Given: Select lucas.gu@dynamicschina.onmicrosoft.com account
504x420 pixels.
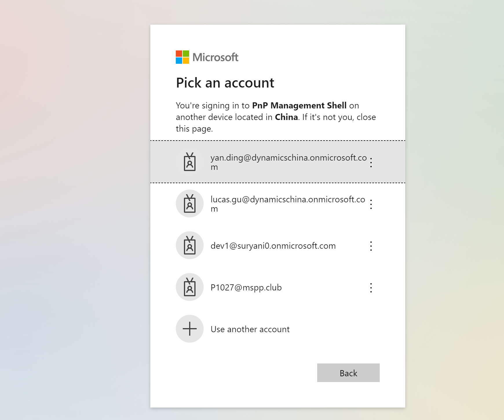Looking at the screenshot, I should [x=277, y=203].
